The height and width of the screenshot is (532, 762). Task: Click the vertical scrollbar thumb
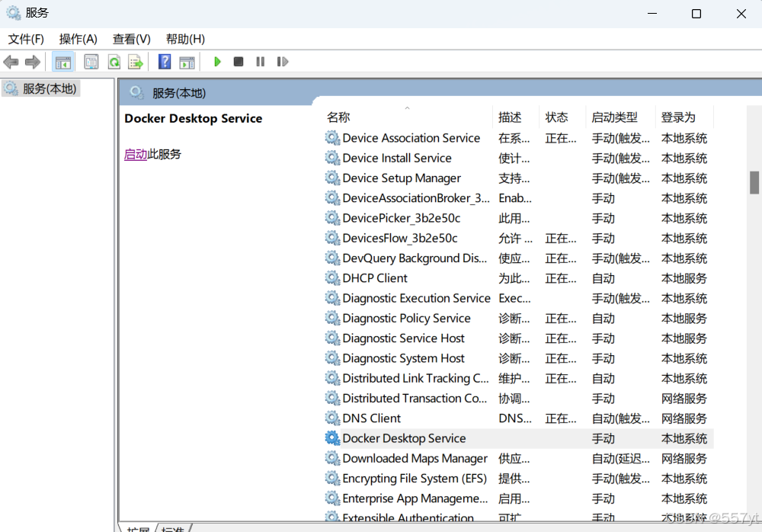tap(755, 183)
